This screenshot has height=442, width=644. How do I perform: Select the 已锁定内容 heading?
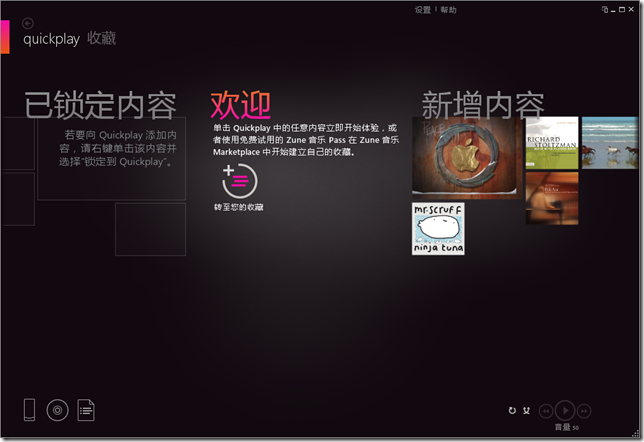[101, 106]
